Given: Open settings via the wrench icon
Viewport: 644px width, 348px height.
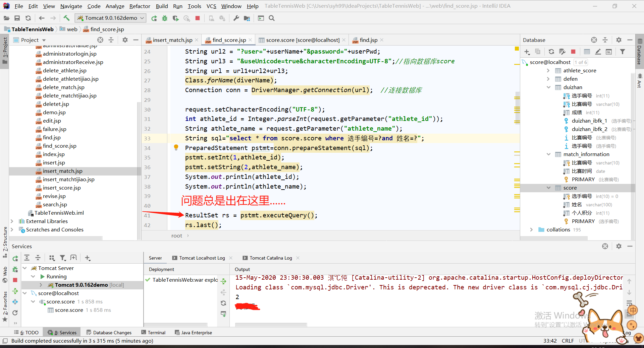Looking at the screenshot, I should [x=236, y=18].
